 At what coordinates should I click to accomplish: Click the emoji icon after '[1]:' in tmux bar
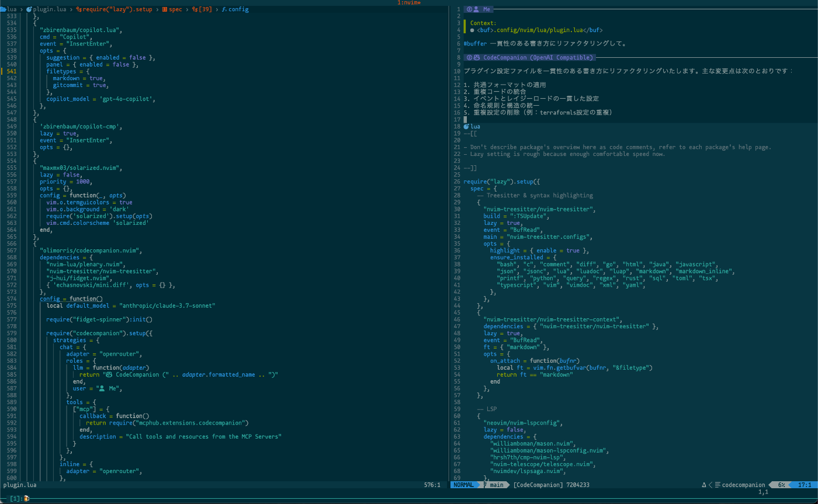point(26,499)
